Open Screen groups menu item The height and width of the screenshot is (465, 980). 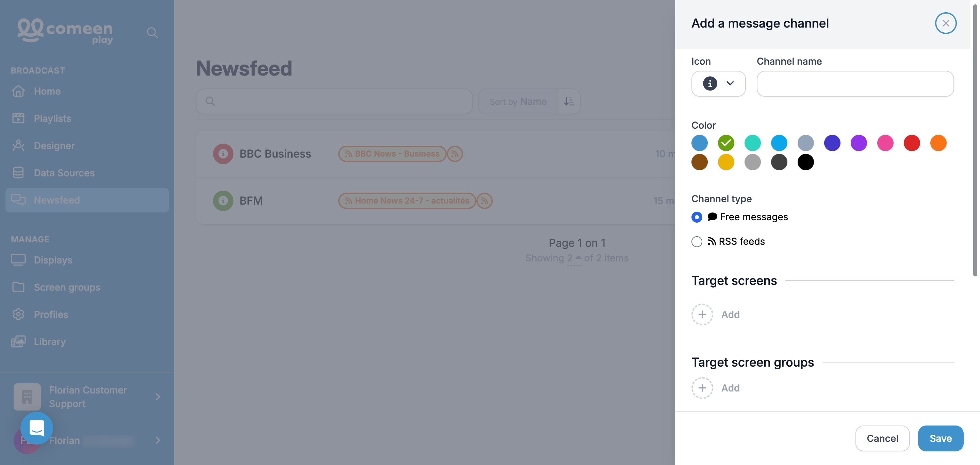click(x=87, y=287)
